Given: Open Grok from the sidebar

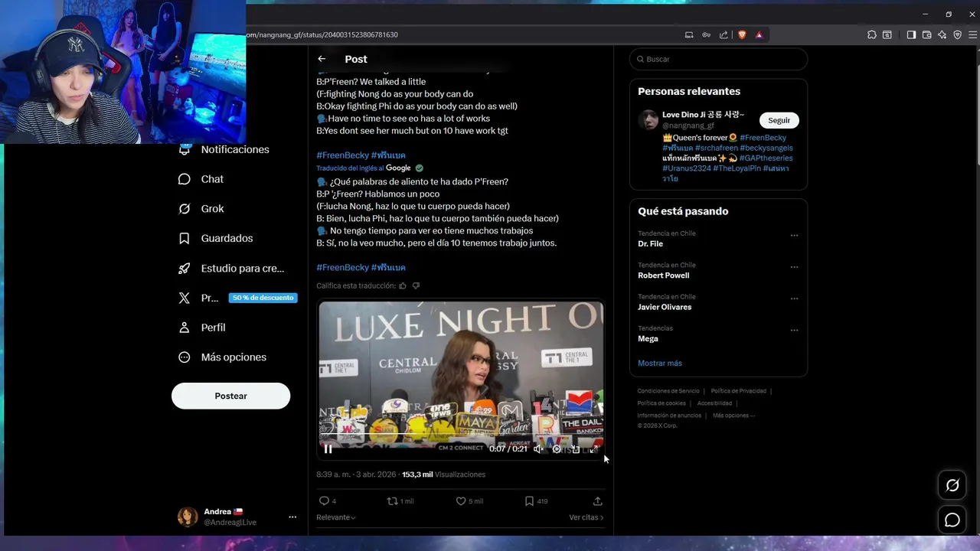Looking at the screenshot, I should coord(201,209).
